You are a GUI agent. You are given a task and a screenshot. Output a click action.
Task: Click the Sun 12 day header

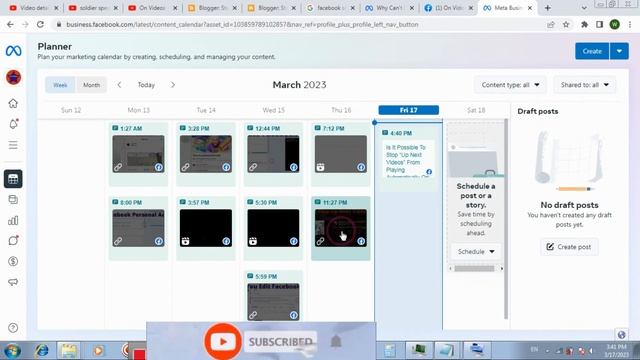coord(71,110)
